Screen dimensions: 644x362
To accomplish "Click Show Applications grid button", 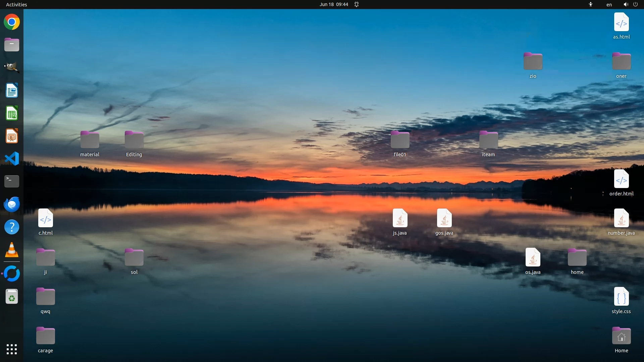I will click(12, 349).
